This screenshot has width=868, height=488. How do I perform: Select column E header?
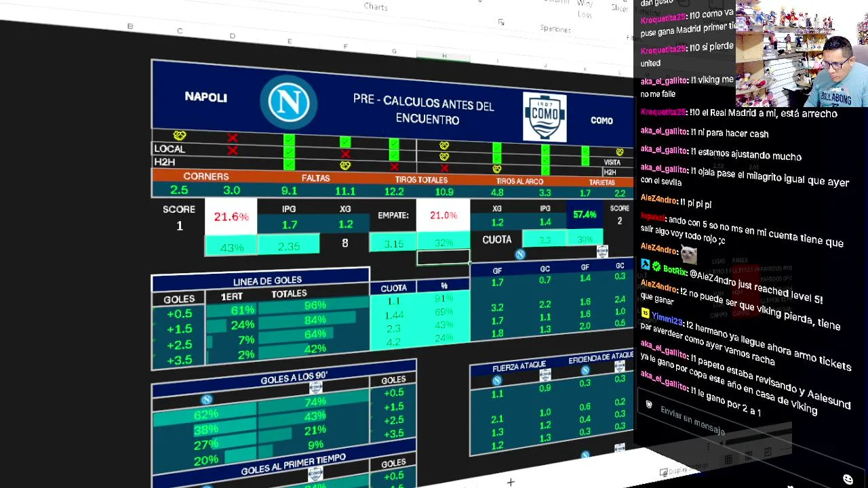click(289, 42)
